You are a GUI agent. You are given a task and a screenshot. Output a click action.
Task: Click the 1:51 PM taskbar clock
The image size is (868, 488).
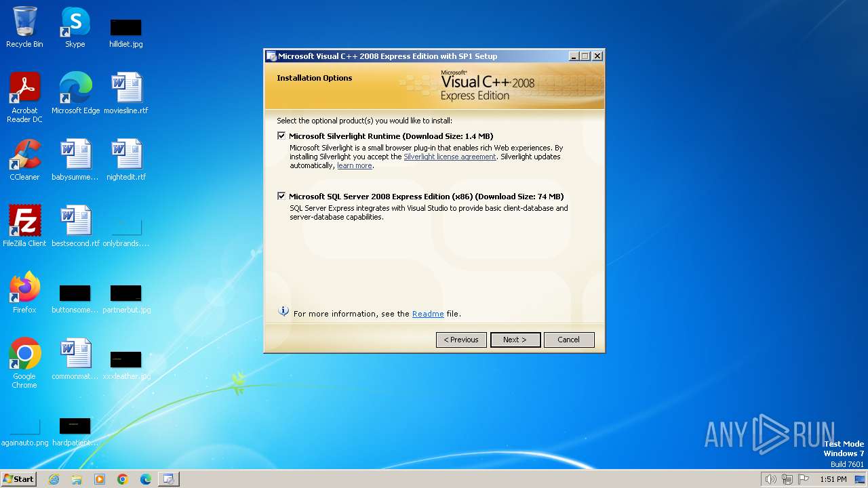[833, 479]
